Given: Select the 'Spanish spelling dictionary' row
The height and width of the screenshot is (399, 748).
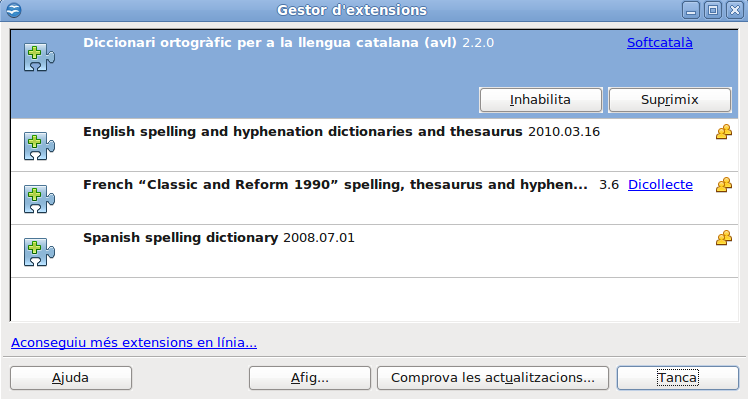Looking at the screenshot, I should click(x=374, y=251).
